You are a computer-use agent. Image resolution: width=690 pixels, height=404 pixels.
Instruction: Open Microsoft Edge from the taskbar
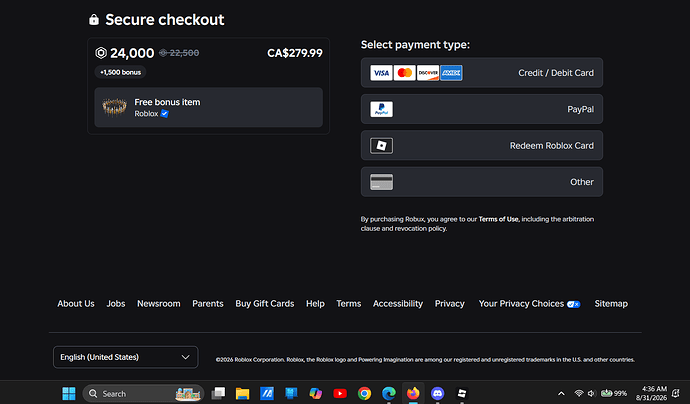coord(389,393)
